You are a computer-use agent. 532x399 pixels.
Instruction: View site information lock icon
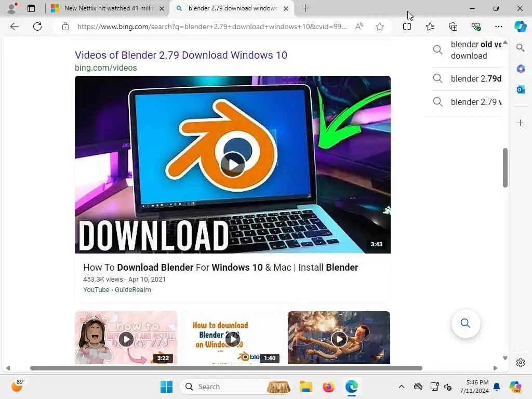pyautogui.click(x=65, y=26)
